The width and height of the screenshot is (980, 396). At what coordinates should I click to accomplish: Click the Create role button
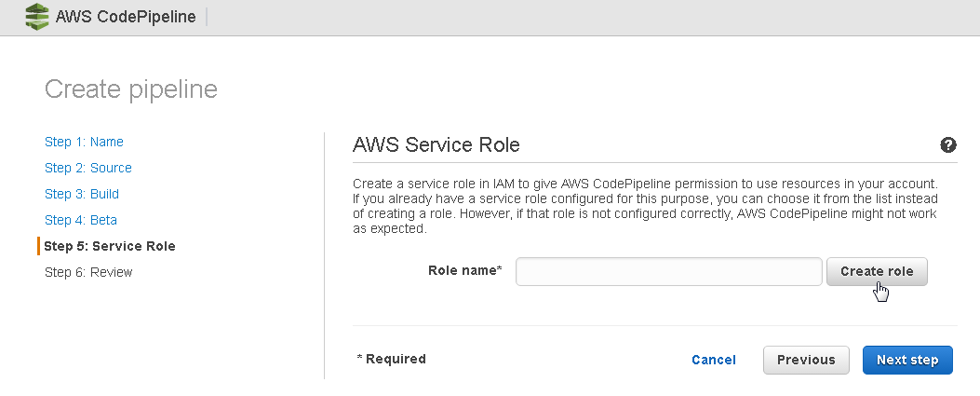coord(877,271)
